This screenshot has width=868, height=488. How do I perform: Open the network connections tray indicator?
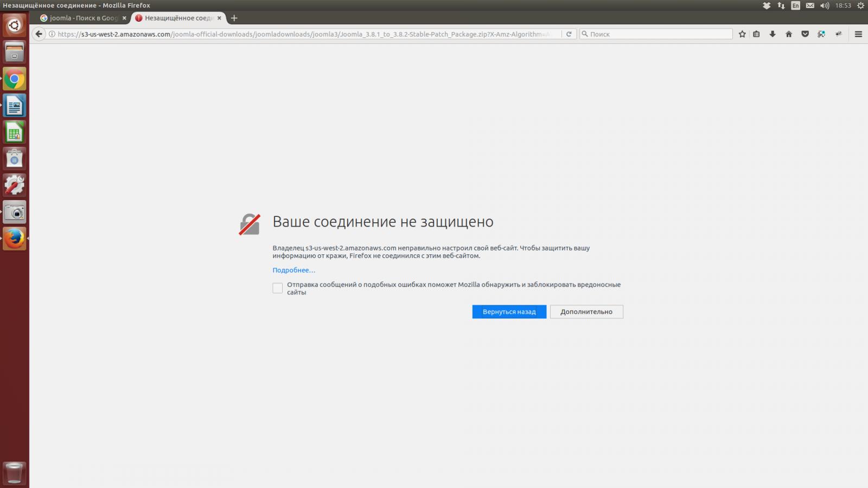[781, 5]
